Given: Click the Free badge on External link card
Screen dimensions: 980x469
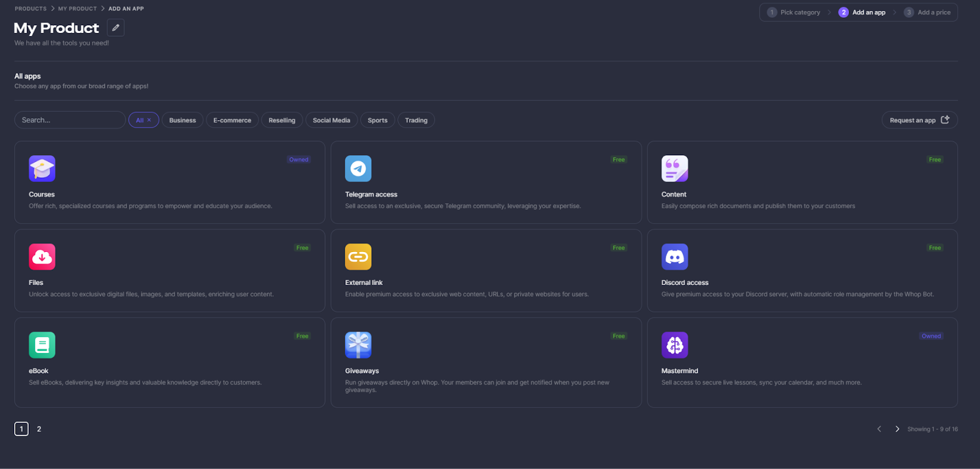Looking at the screenshot, I should pyautogui.click(x=619, y=248).
